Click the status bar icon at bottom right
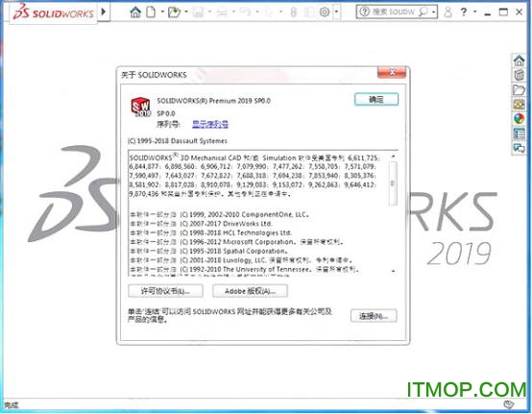The width and height of the screenshot is (532, 414). pos(509,404)
